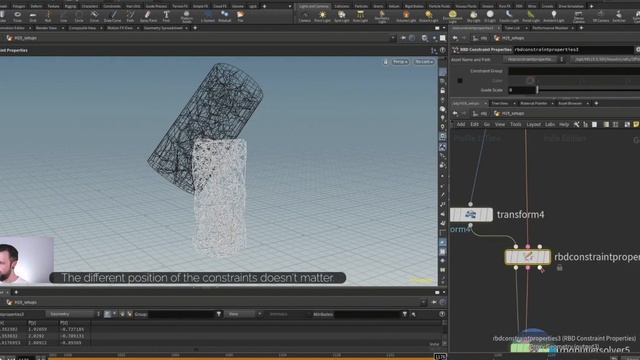The image size is (640, 360).
Task: Add a Sky Light from the shelf
Action: point(473,16)
